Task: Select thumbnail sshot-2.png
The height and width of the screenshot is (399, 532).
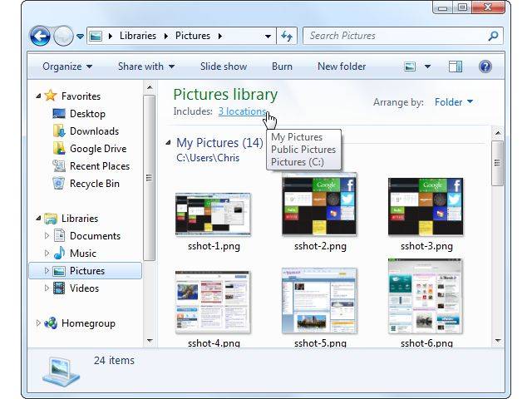Action: click(319, 204)
